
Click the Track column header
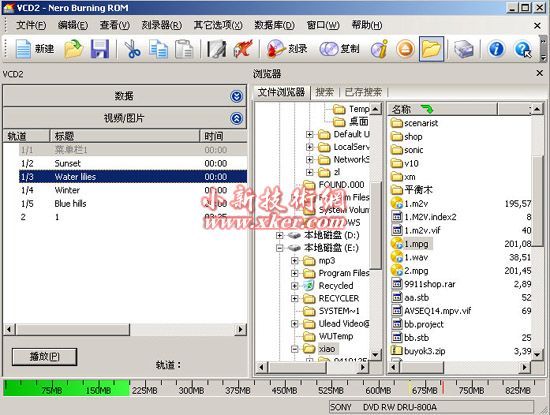point(26,136)
